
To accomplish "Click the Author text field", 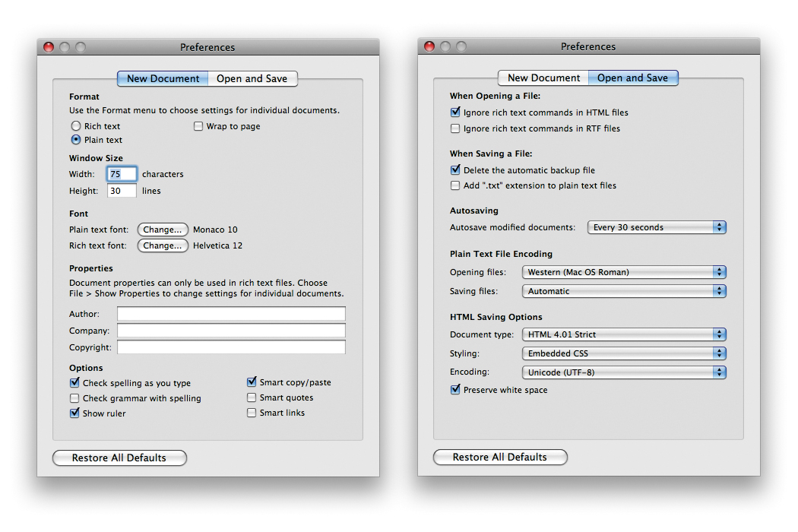I will [231, 314].
